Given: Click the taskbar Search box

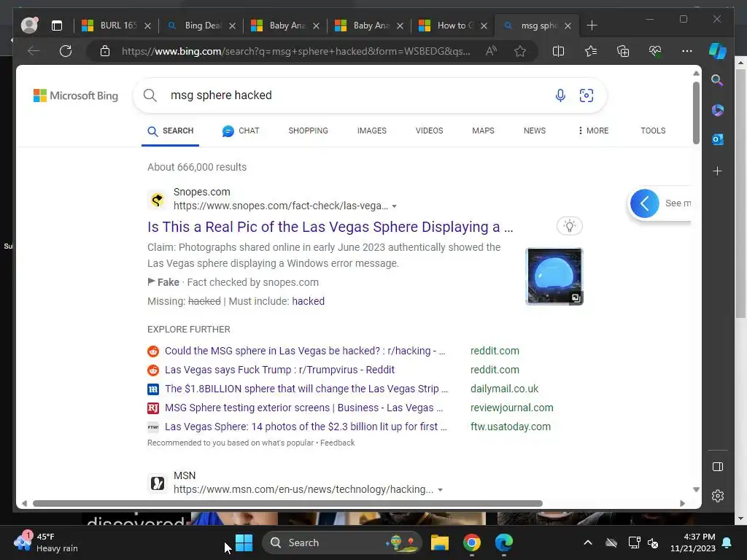Looking at the screenshot, I should [341, 542].
